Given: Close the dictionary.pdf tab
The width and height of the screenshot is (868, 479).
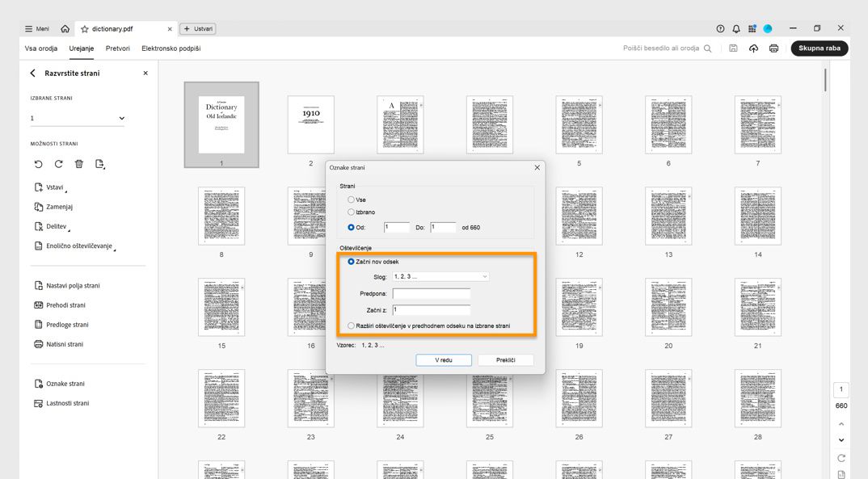Looking at the screenshot, I should coord(170,29).
